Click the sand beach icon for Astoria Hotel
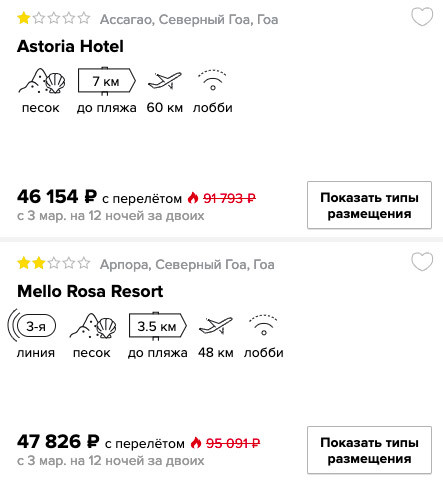The height and width of the screenshot is (481, 443). [x=42, y=81]
